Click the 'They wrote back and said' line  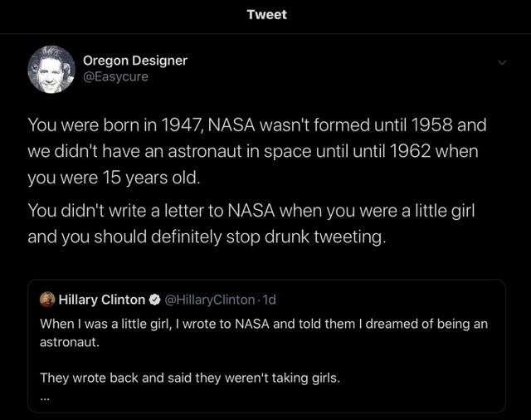click(190, 378)
